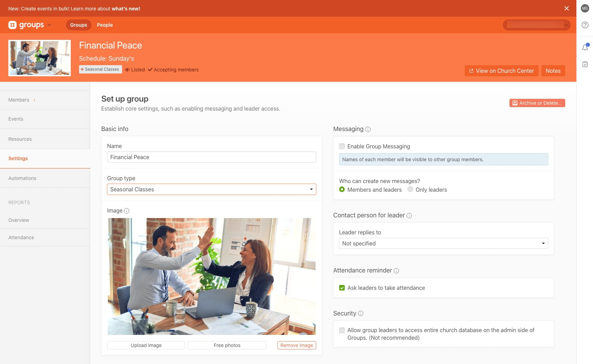Click the Contact person for leader info icon
Screen dimensions: 593x364
(409, 216)
